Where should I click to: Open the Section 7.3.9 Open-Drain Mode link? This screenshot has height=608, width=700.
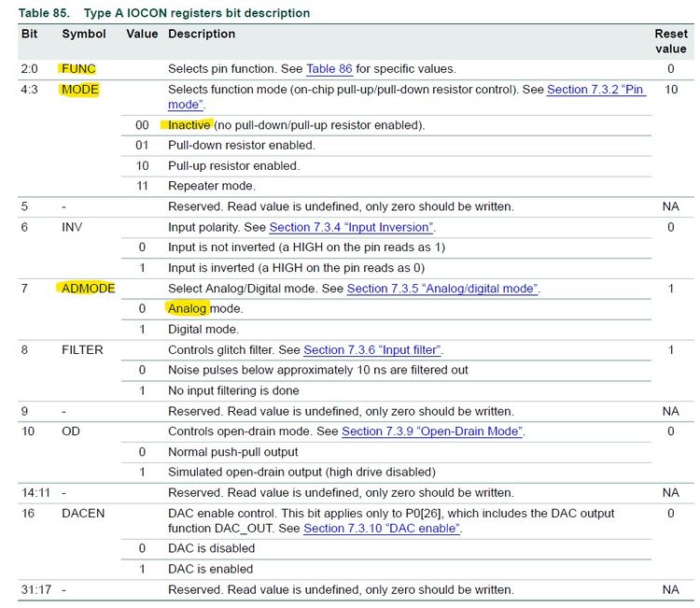click(432, 431)
